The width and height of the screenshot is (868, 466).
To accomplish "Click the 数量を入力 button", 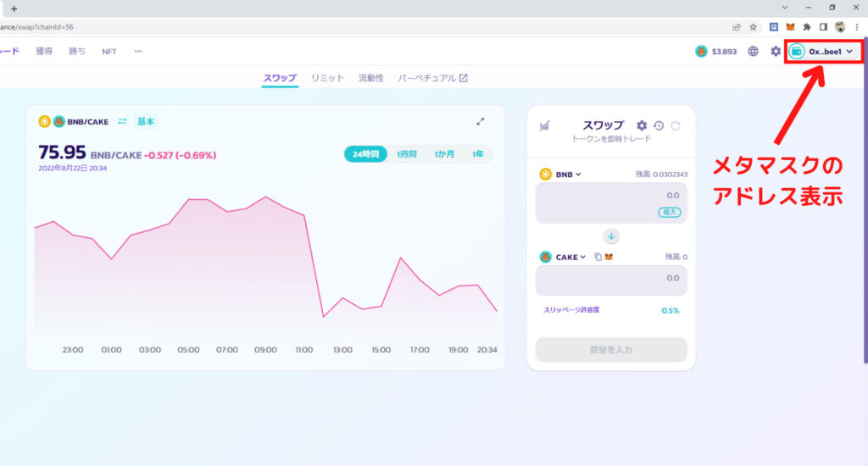I will click(611, 350).
